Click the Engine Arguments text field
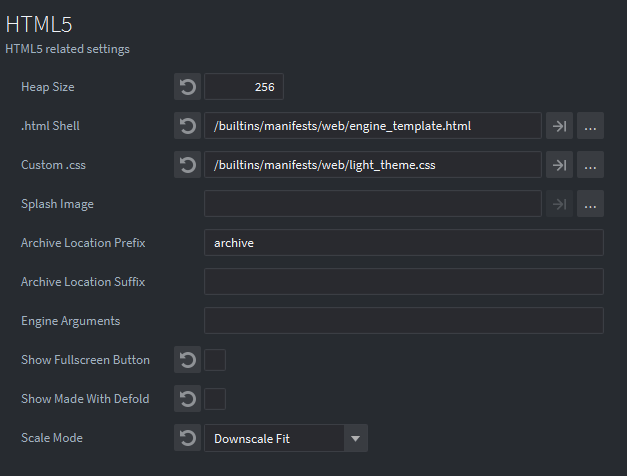Image resolution: width=627 pixels, height=476 pixels. pyautogui.click(x=404, y=321)
